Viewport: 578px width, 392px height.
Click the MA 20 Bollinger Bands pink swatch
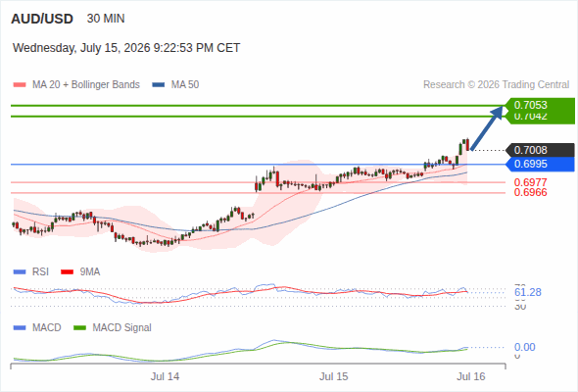[x=20, y=85]
